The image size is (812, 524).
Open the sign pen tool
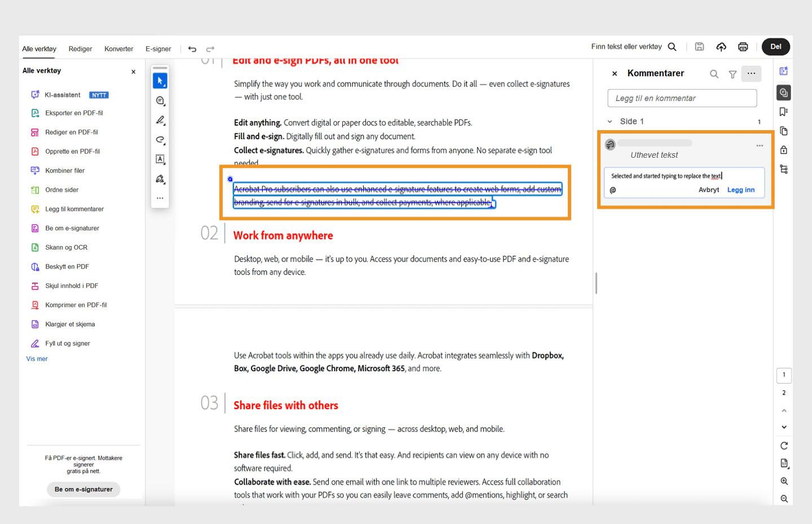tap(160, 179)
